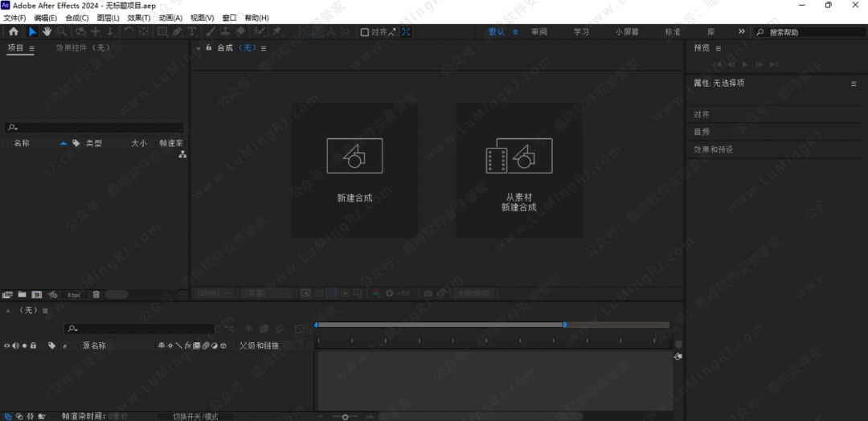
Task: Click the Interpret Footage icon in Project panel
Action: (x=7, y=295)
